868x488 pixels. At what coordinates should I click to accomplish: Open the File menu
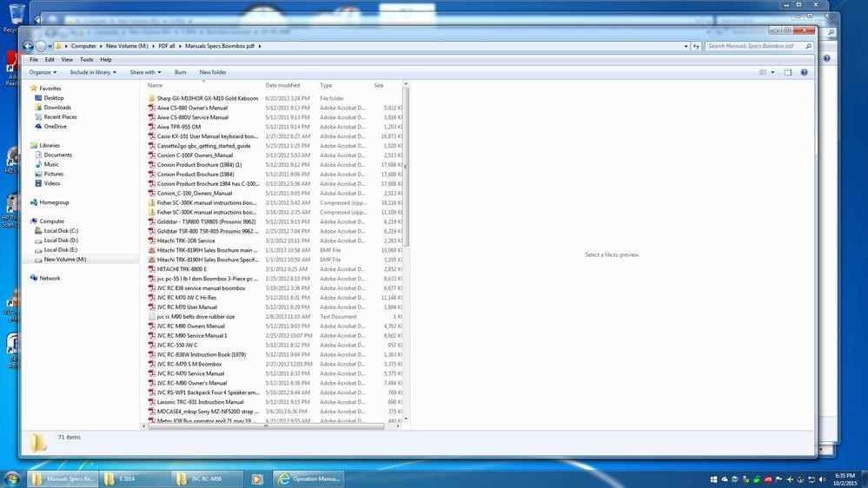point(34,60)
